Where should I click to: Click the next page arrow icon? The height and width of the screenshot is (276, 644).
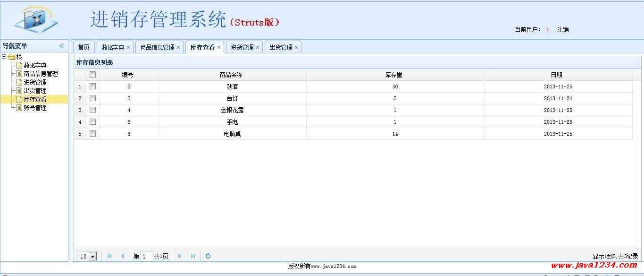180,256
